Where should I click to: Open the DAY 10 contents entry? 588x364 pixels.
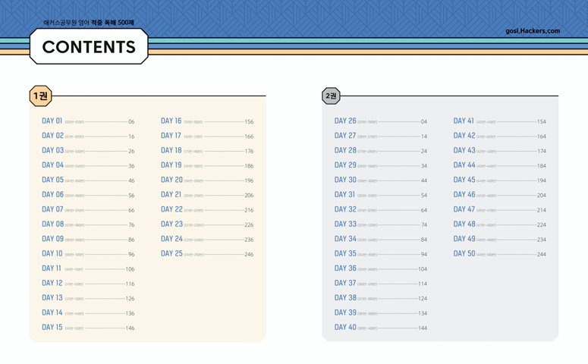pos(52,254)
